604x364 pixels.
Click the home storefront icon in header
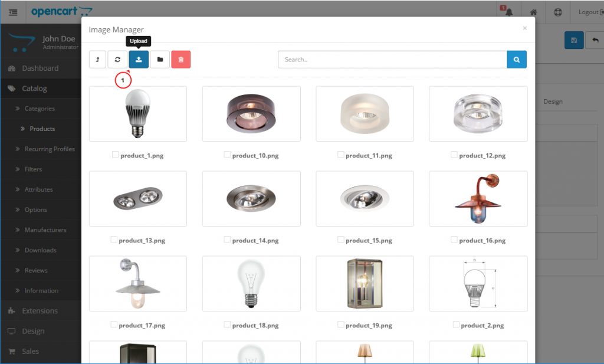(533, 12)
